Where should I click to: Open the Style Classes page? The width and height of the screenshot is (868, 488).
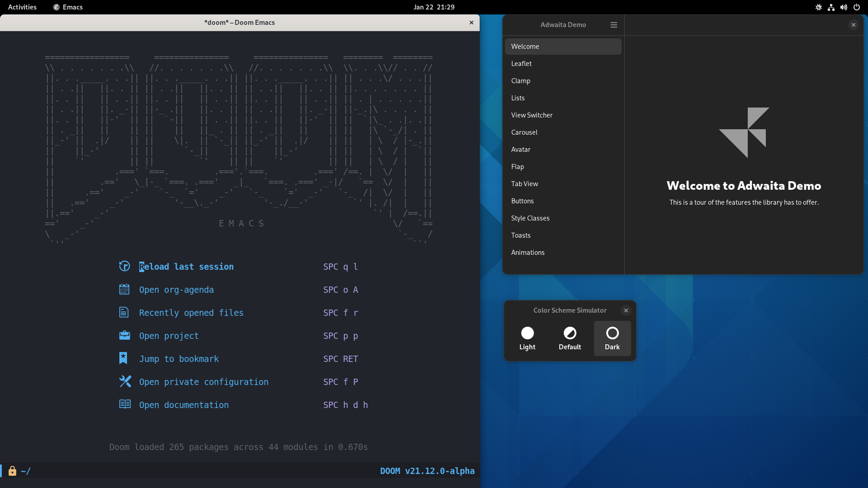563,218
